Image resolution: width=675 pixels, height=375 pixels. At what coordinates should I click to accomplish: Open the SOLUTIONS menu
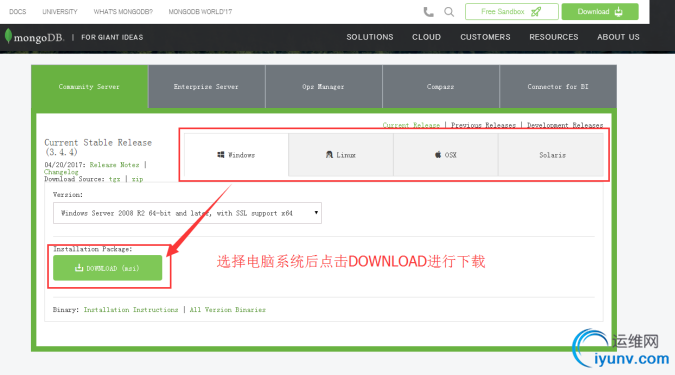[x=370, y=37]
